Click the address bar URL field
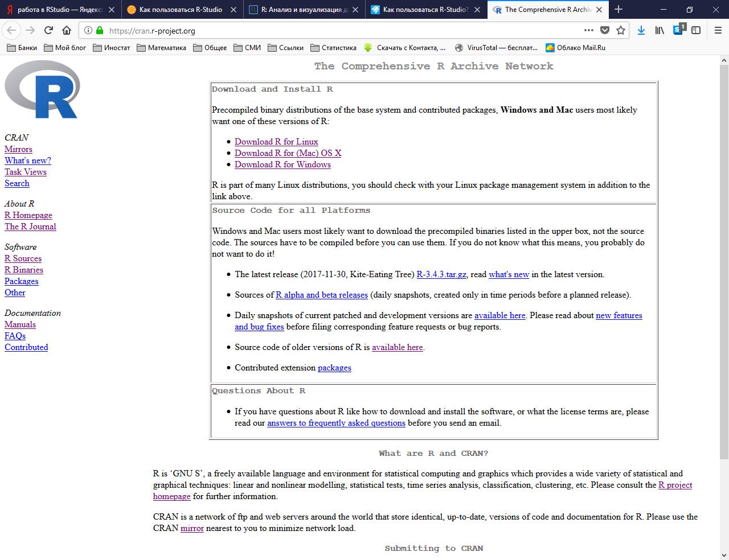The image size is (729, 560). point(342,31)
